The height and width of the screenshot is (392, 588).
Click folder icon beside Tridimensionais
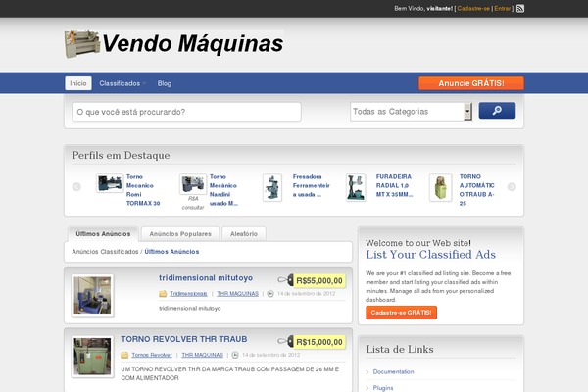(163, 294)
